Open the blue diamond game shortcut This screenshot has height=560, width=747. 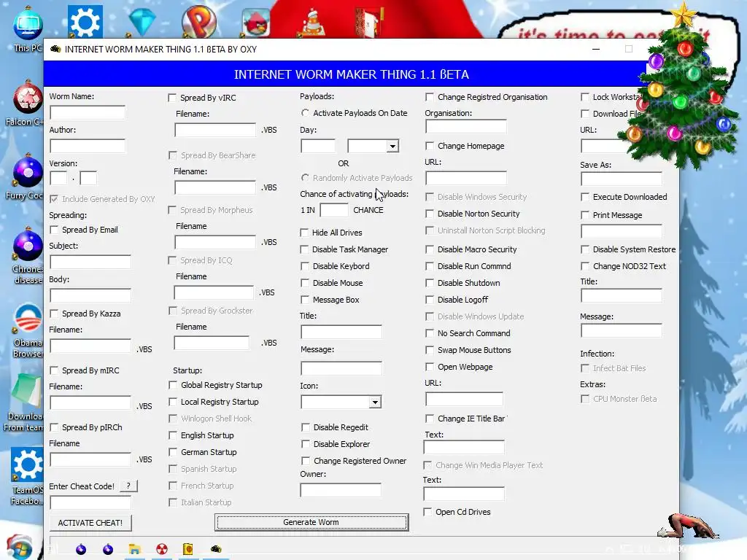[x=142, y=21]
